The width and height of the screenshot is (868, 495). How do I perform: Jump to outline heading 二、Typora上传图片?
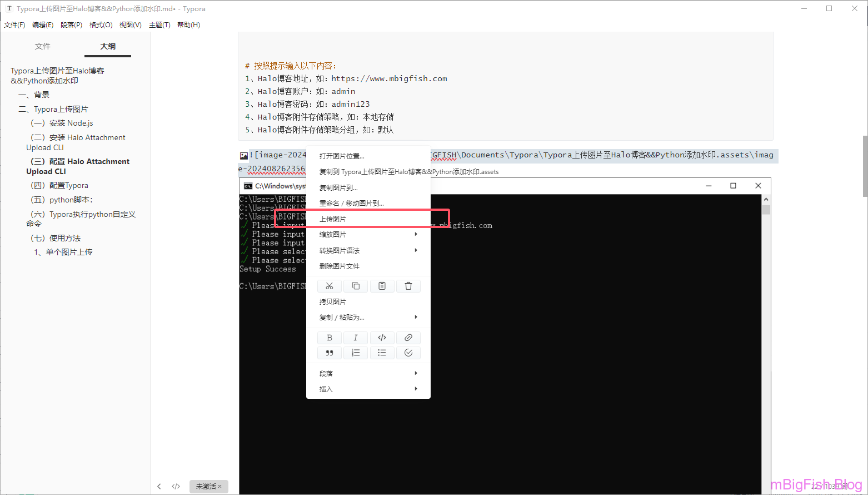click(53, 109)
